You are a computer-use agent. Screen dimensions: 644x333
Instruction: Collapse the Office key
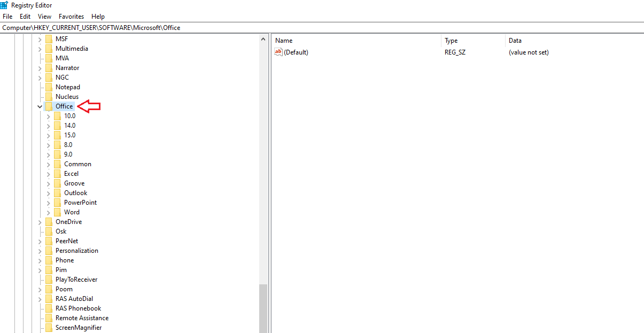click(x=40, y=106)
